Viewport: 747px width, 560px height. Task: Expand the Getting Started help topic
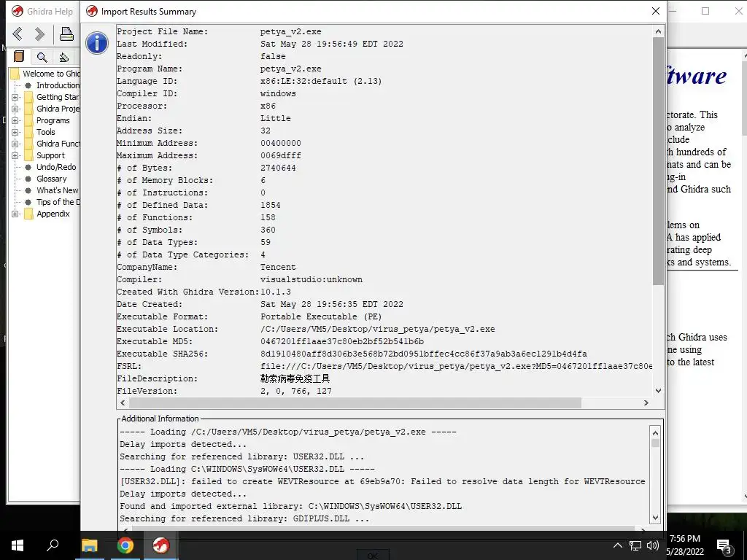point(15,97)
